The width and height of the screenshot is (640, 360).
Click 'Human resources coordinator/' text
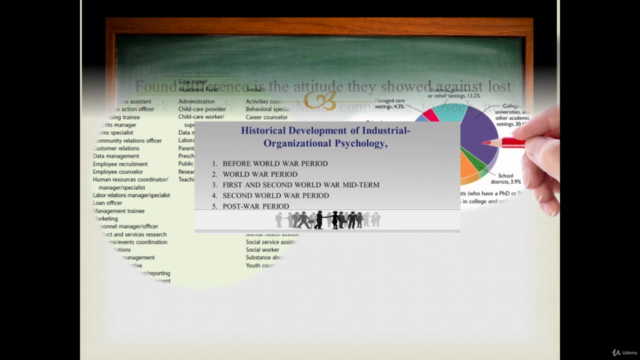coord(130,180)
